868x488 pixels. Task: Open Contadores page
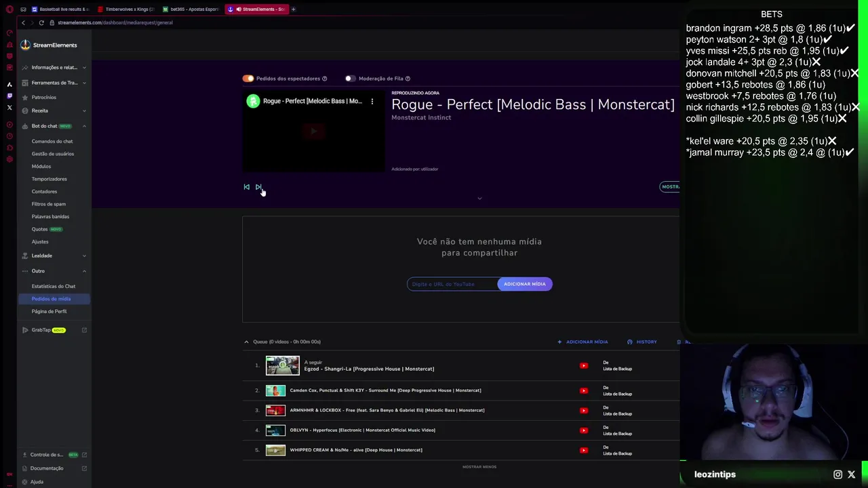click(44, 191)
